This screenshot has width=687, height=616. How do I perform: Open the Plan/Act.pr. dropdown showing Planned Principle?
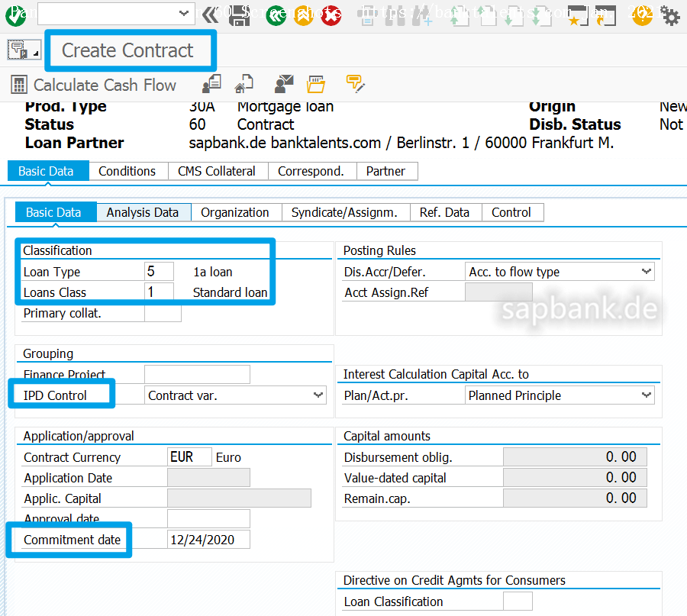tap(646, 395)
